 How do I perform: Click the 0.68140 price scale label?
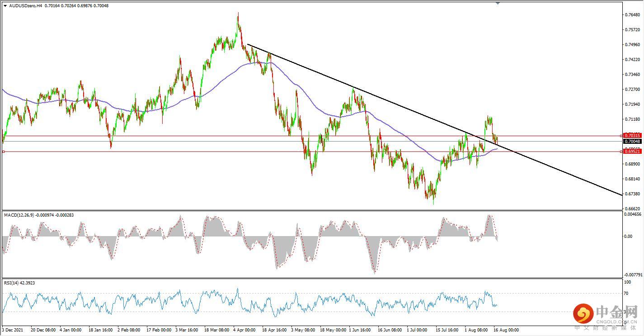pos(632,179)
